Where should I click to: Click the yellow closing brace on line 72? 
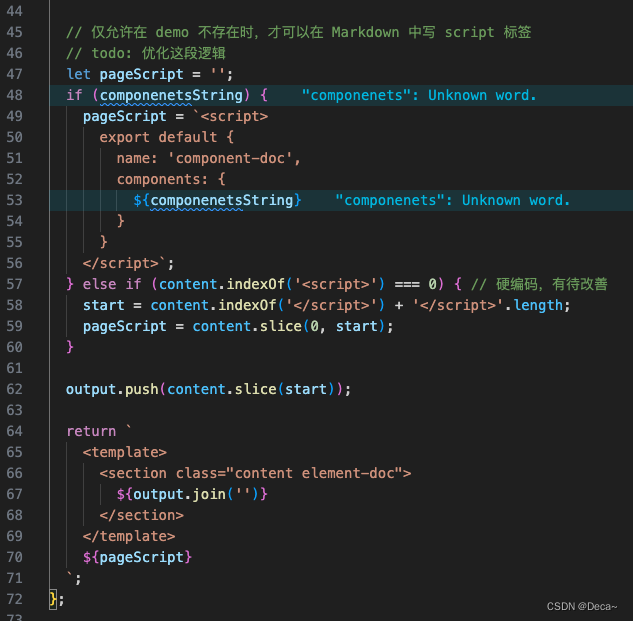[52, 599]
